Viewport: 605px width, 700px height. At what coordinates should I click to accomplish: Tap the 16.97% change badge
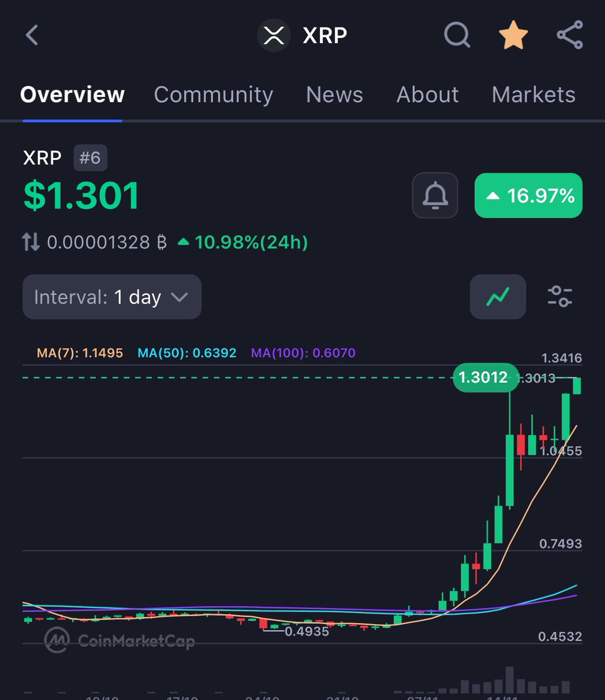[x=529, y=195]
